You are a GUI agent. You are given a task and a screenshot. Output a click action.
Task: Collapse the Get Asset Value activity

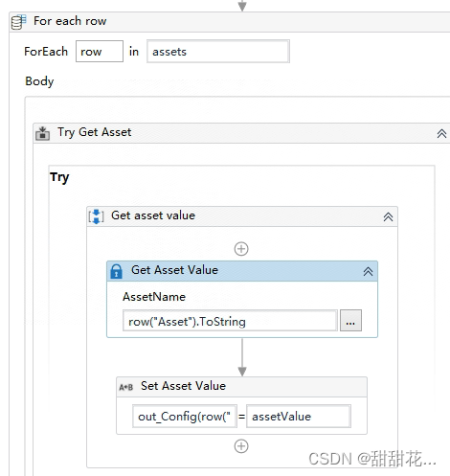pyautogui.click(x=368, y=272)
